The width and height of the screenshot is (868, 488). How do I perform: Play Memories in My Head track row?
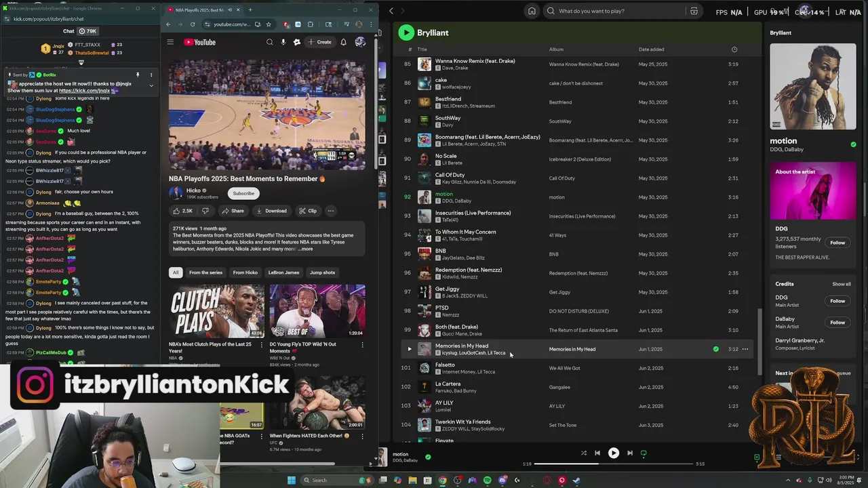click(x=409, y=349)
